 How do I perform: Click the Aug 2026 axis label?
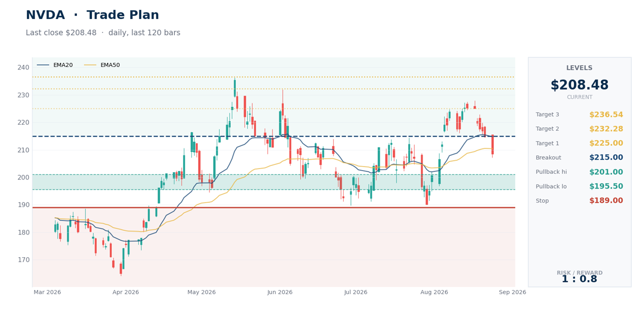pyautogui.click(x=434, y=292)
